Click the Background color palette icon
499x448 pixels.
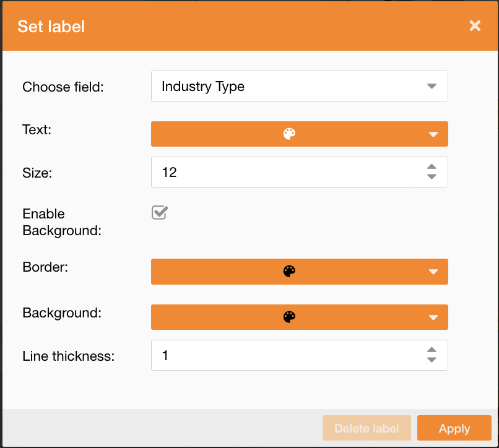click(x=289, y=317)
